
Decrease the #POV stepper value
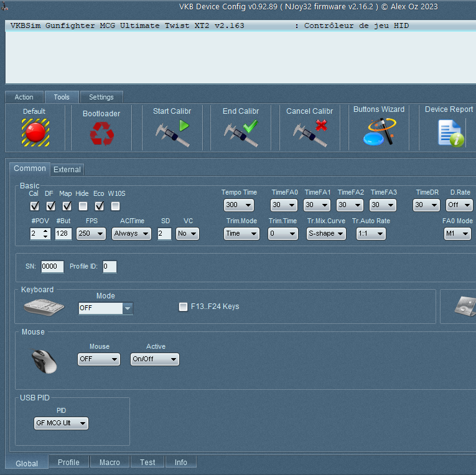pos(45,236)
